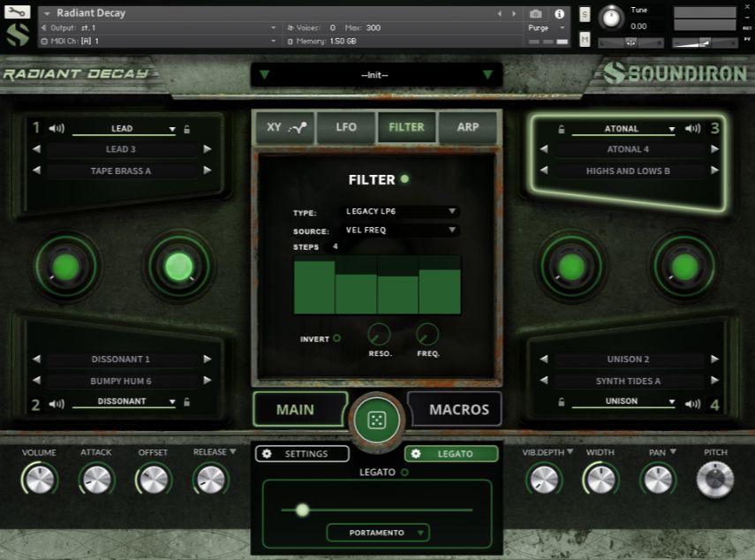Click the dice randomizer icon
The height and width of the screenshot is (560, 755).
click(378, 420)
